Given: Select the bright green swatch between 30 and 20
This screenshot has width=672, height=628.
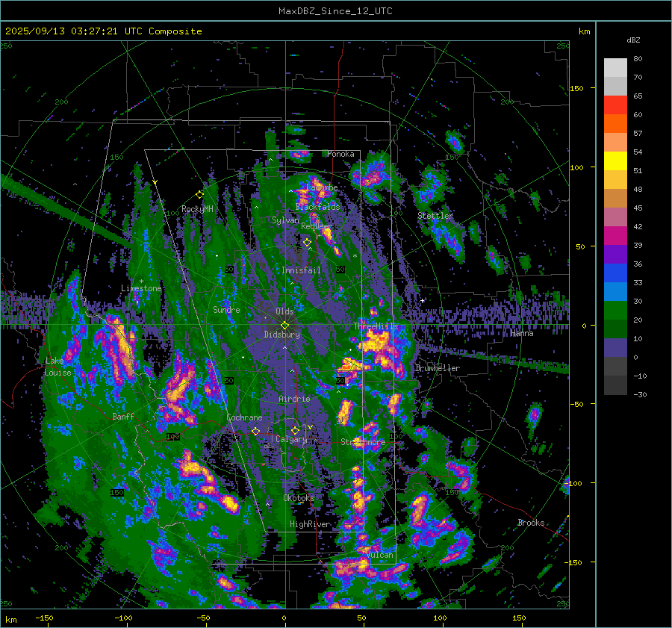Looking at the screenshot, I should pos(615,311).
